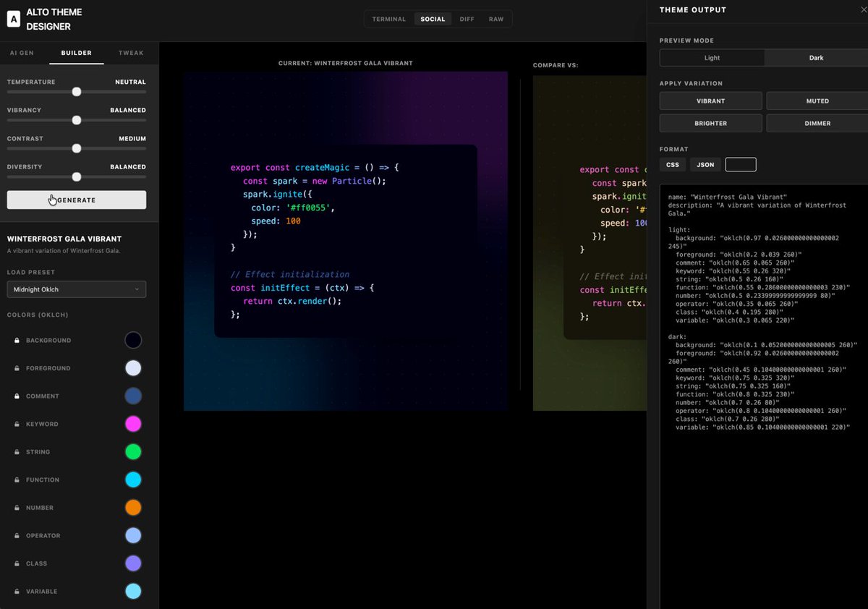This screenshot has height=609, width=868.
Task: Apply the Dimmer variation
Action: click(817, 124)
